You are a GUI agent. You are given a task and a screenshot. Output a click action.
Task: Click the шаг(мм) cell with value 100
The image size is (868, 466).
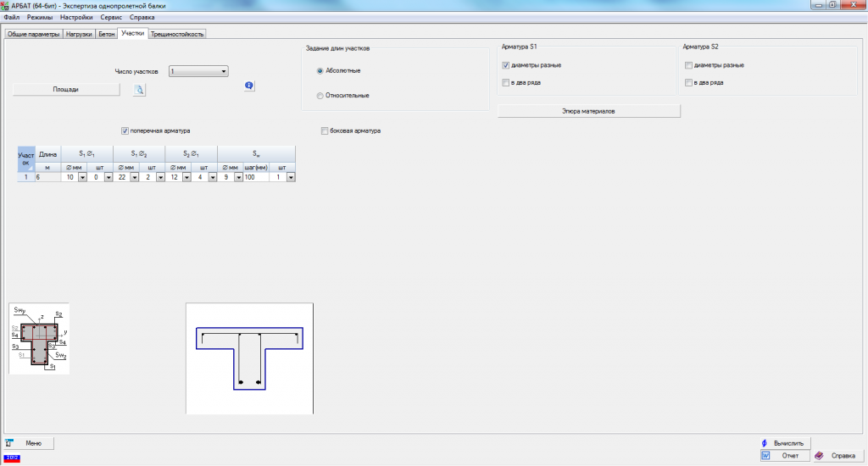(x=256, y=177)
